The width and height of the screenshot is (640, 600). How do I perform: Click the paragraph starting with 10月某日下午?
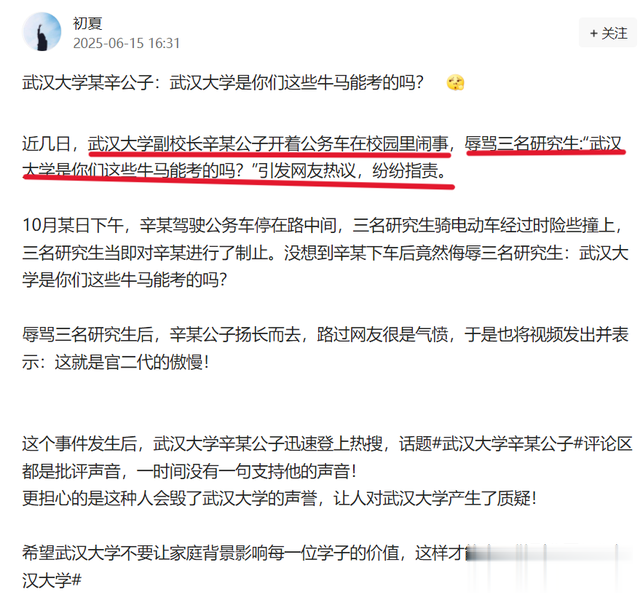(325, 253)
